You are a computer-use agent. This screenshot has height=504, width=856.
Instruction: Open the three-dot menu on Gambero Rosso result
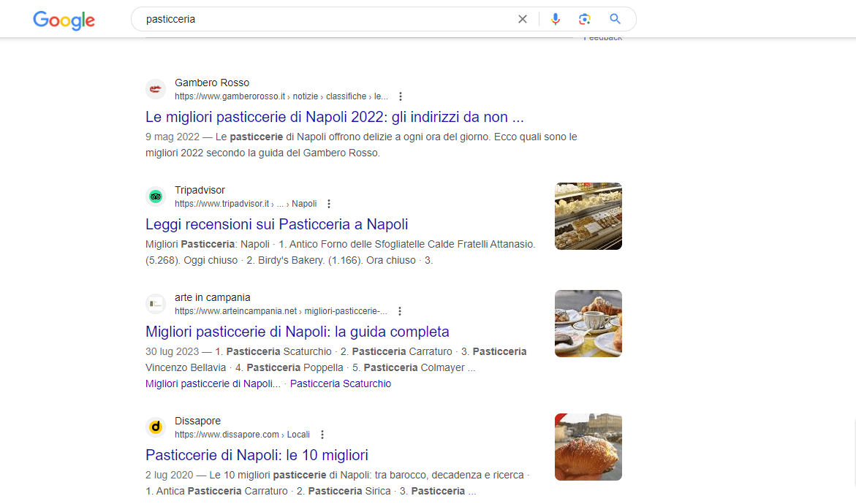click(x=401, y=96)
